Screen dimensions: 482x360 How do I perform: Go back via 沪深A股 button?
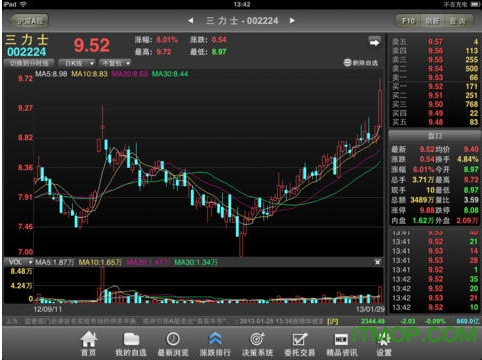tap(29, 21)
